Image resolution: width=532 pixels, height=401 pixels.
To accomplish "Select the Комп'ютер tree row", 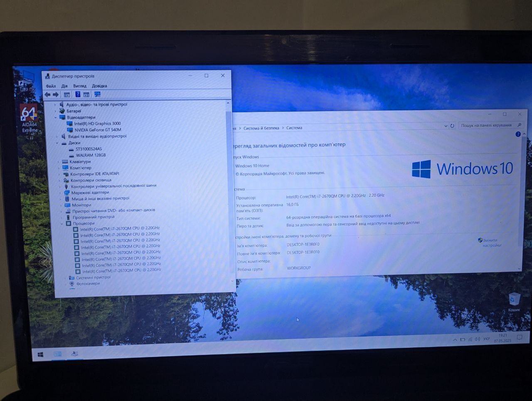I will (x=77, y=168).
